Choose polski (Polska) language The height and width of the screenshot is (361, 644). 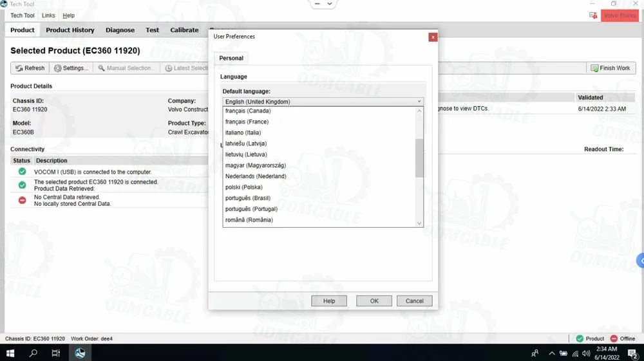[x=319, y=187]
